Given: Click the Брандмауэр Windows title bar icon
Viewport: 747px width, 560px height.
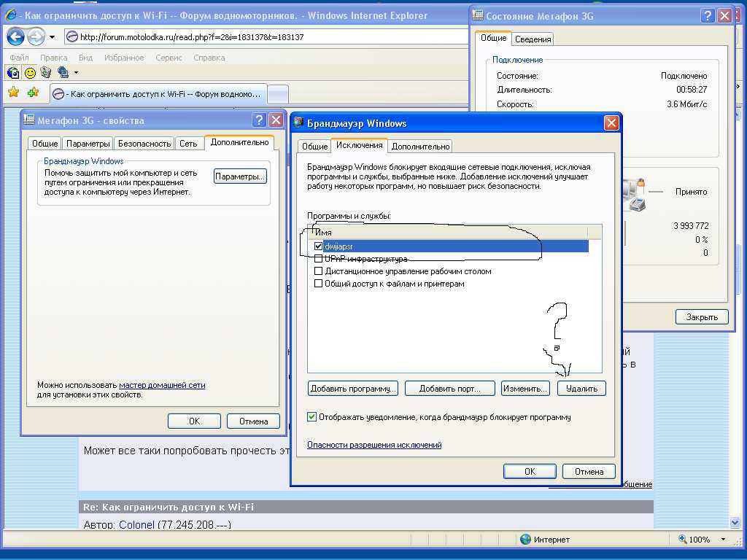Looking at the screenshot, I should [x=298, y=122].
